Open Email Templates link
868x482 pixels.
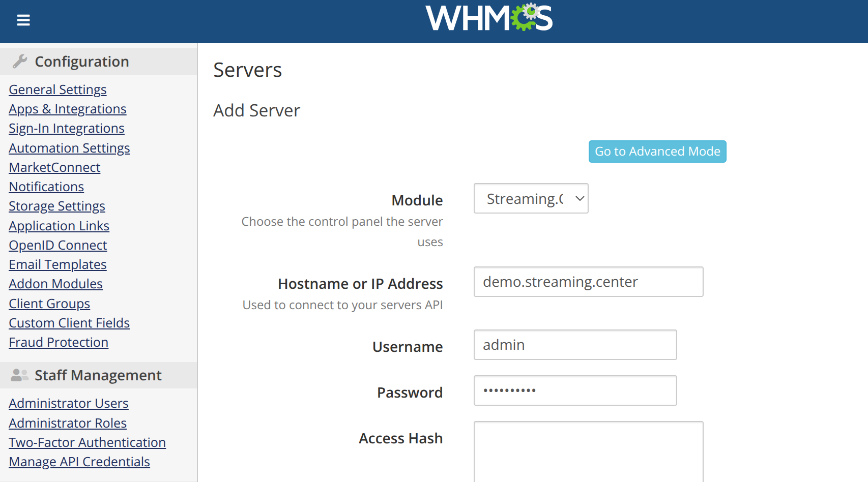(57, 264)
